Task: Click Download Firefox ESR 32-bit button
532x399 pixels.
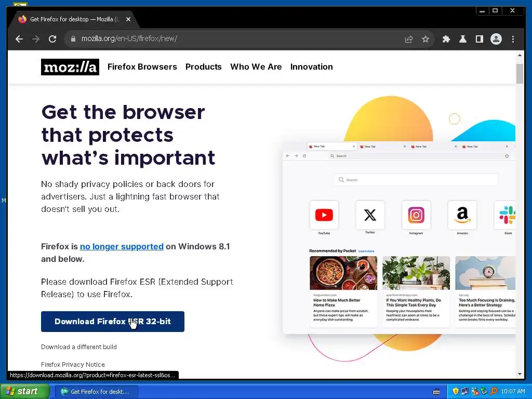Action: click(x=113, y=321)
